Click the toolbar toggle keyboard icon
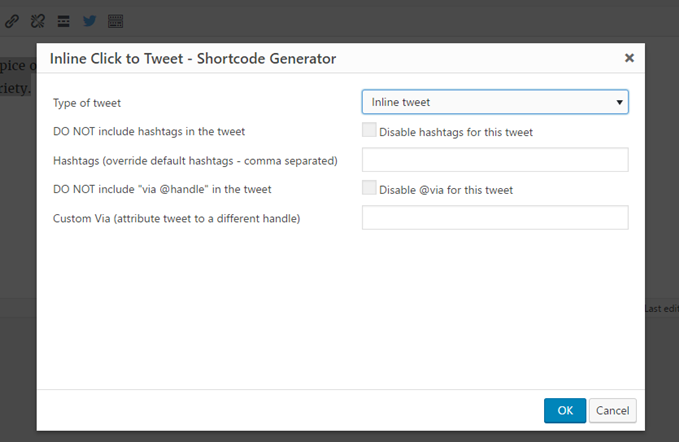679x442 pixels. (x=116, y=21)
